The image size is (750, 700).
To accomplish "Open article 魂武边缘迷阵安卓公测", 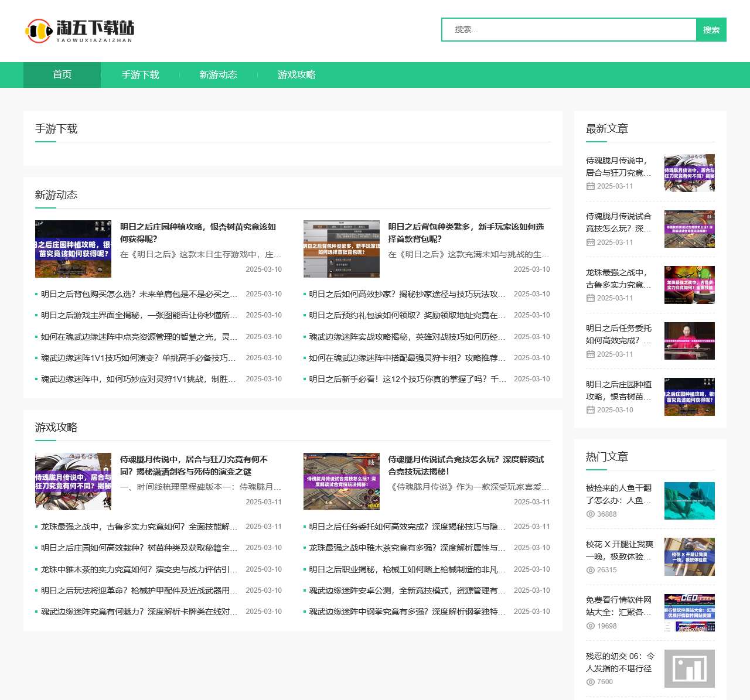I will (407, 590).
